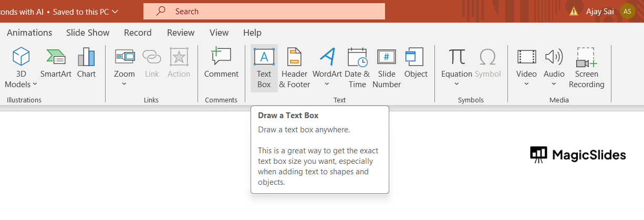Open Header & Footer settings
Viewport: 644px width, 220px height.
[x=294, y=68]
